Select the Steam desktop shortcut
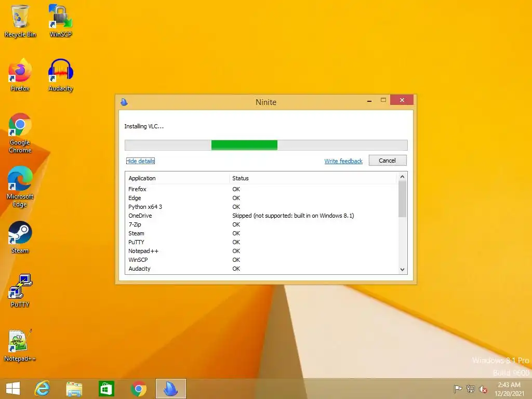The width and height of the screenshot is (532, 399). point(20,237)
